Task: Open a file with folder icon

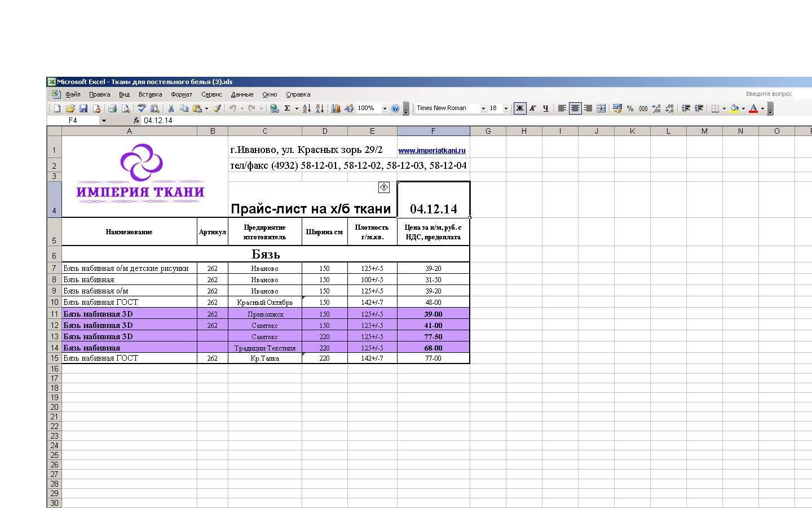Action: (x=70, y=108)
